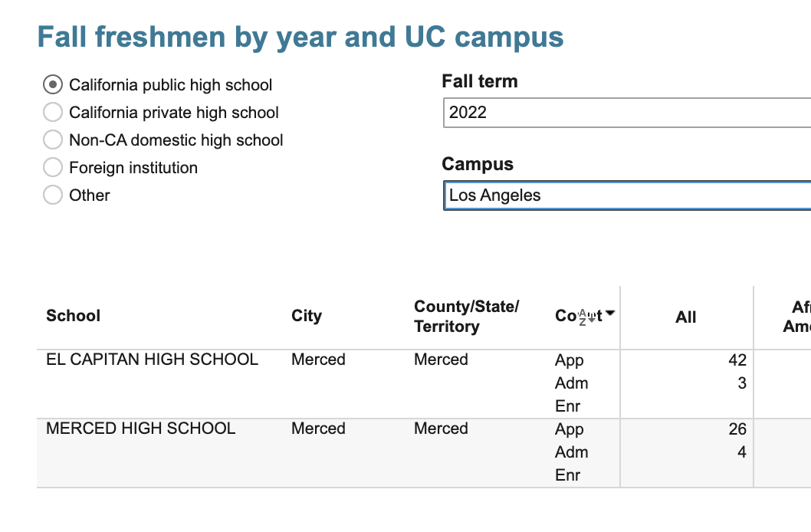Select California private high school option
This screenshot has width=811, height=532.
coord(53,113)
